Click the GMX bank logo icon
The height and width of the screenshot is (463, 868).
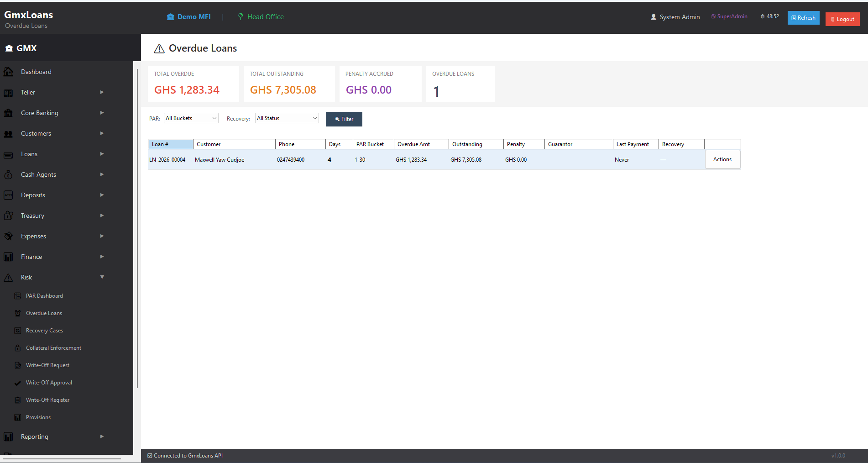click(9, 48)
